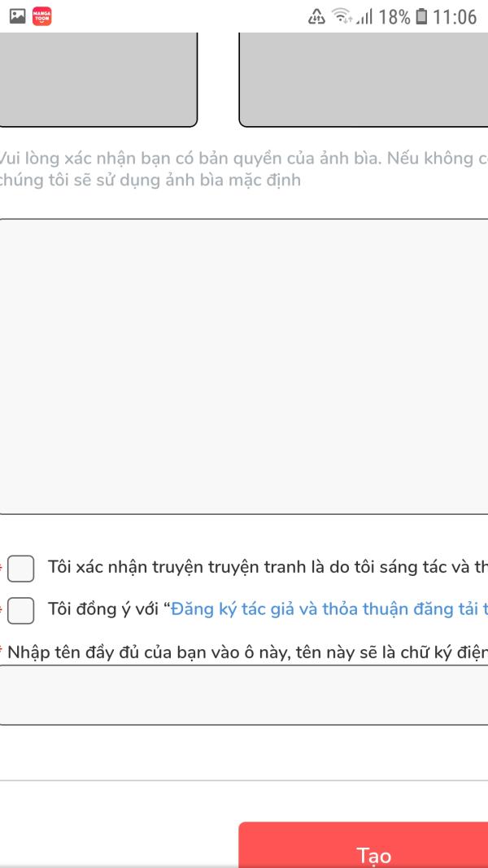Tap the data saver icon in status bar
The image size is (488, 868).
tap(316, 16)
